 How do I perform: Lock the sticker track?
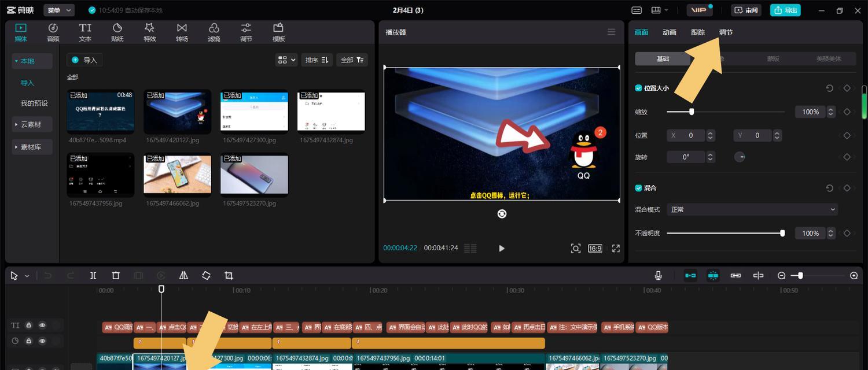[29, 341]
